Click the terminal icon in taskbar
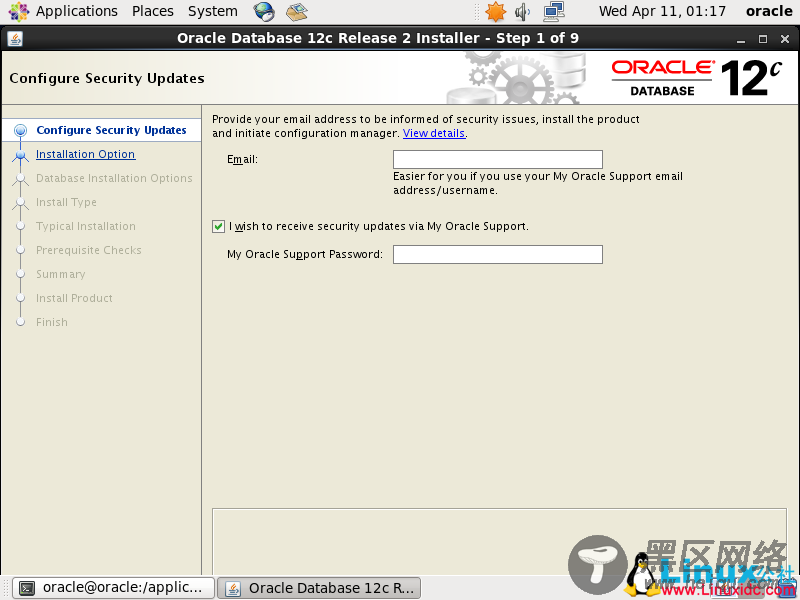The width and height of the screenshot is (800, 600). click(27, 588)
